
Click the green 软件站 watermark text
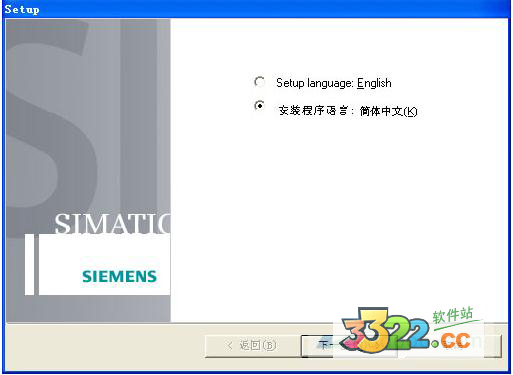coord(453,315)
